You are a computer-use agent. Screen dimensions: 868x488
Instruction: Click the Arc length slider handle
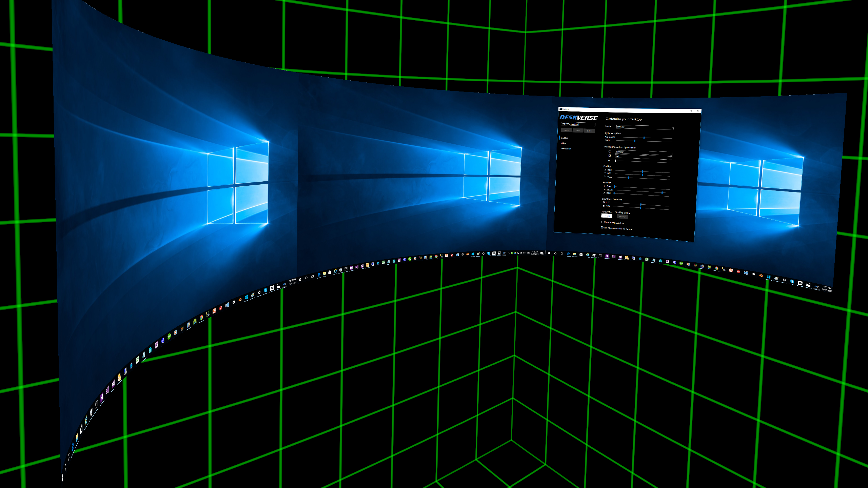coord(644,138)
